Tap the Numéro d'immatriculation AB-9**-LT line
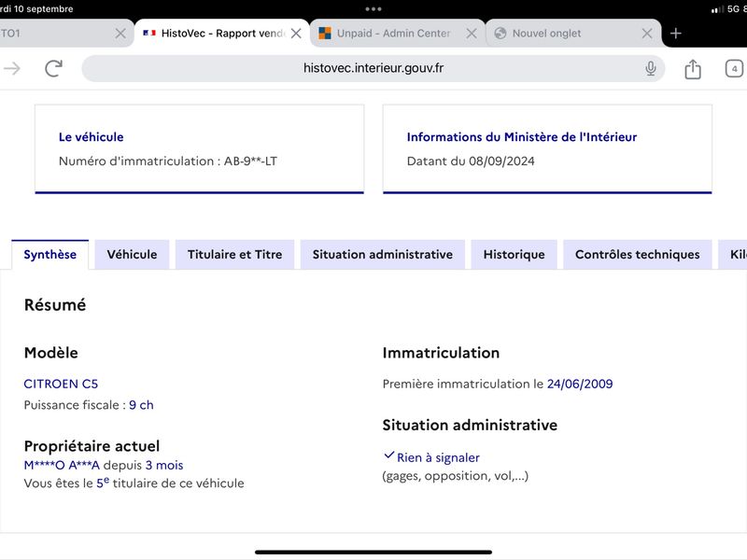 tap(168, 161)
